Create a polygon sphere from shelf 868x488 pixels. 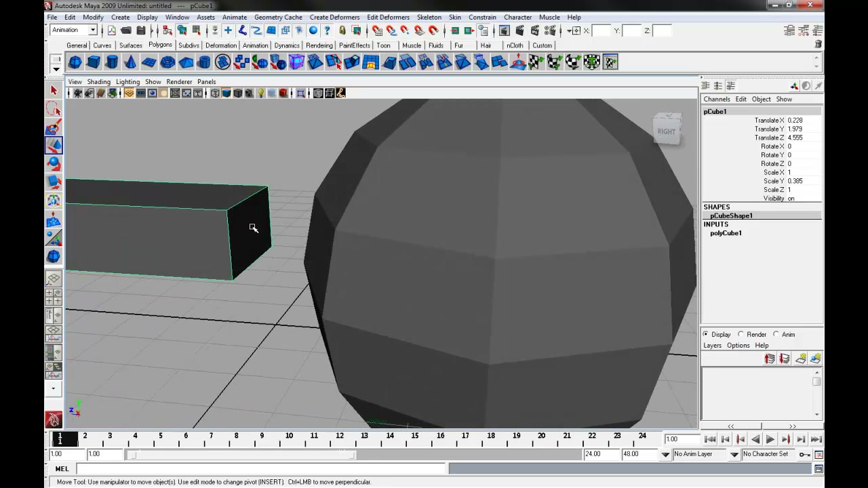point(75,62)
